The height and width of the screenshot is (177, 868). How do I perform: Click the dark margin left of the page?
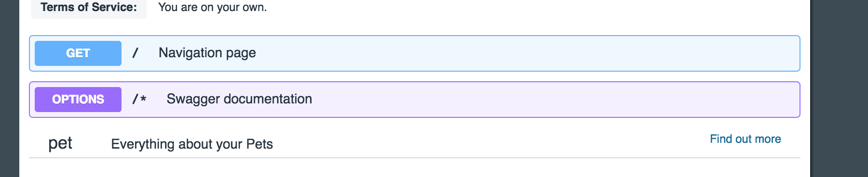coord(10,88)
